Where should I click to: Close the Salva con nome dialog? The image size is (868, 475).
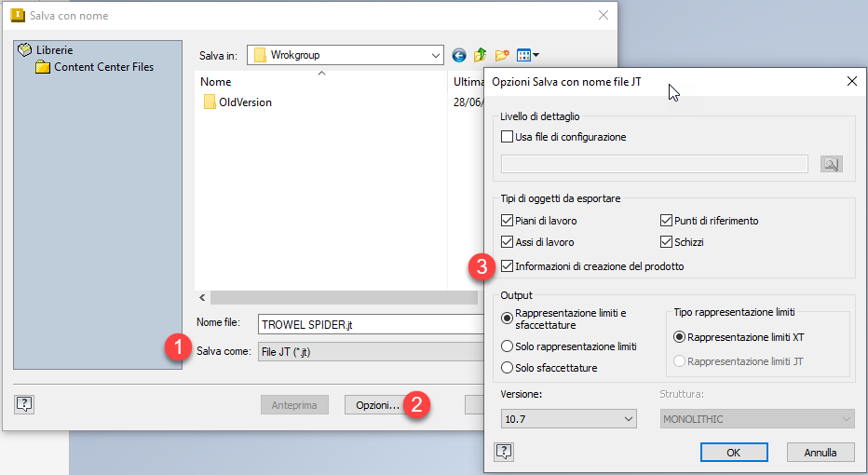(x=604, y=15)
